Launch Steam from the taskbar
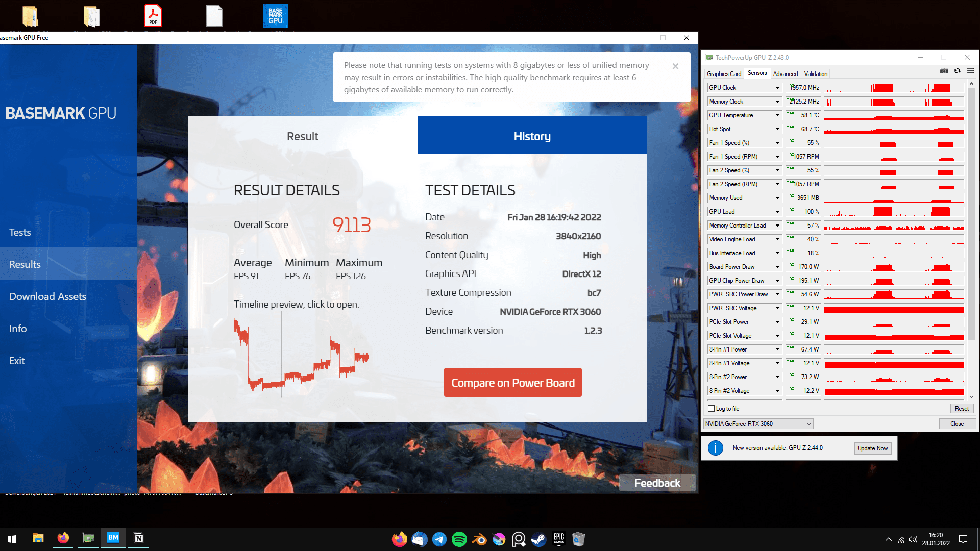Image resolution: width=980 pixels, height=551 pixels. (538, 539)
